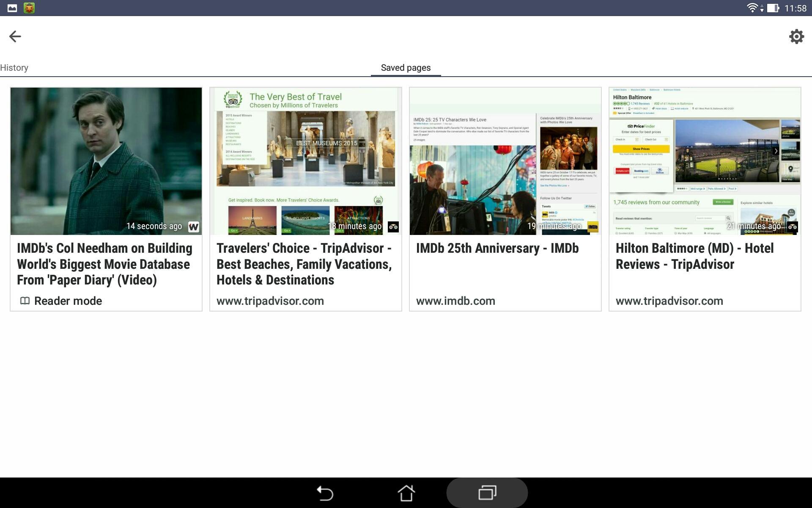Tap the green game notification icon

(x=29, y=8)
